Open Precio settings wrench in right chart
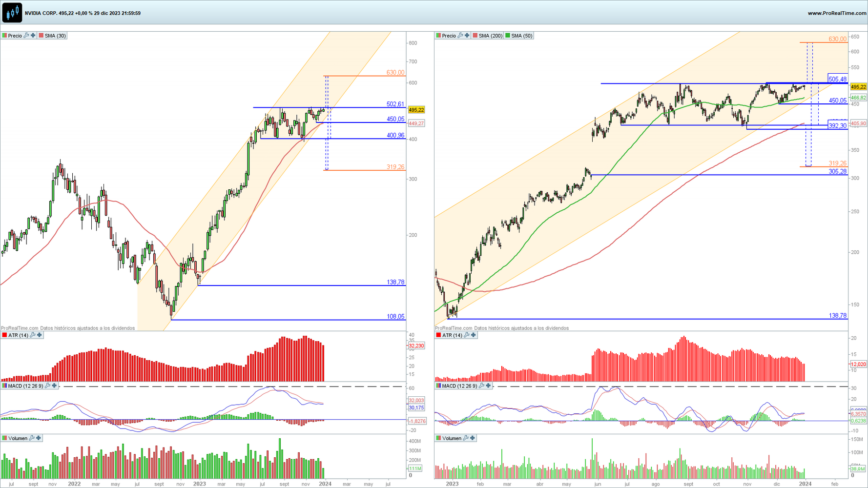 (460, 36)
